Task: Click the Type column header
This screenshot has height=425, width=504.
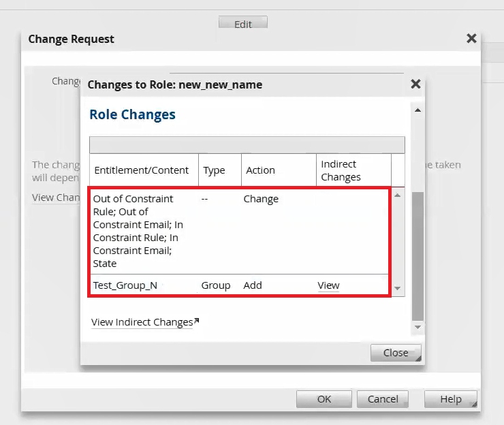Action: 214,170
